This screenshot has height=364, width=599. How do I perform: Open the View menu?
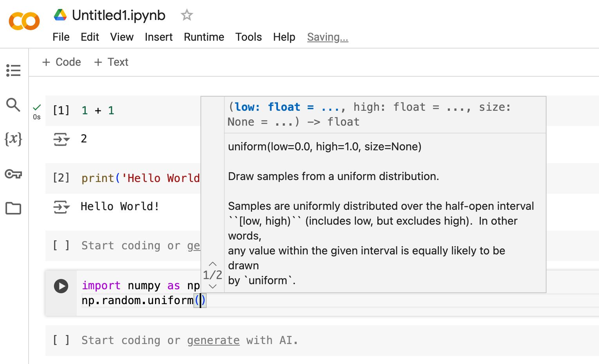(122, 37)
